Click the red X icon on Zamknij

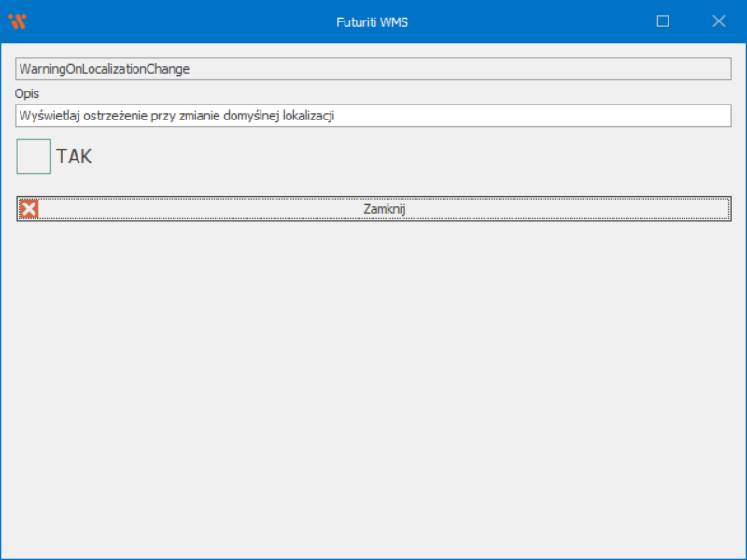pos(30,209)
